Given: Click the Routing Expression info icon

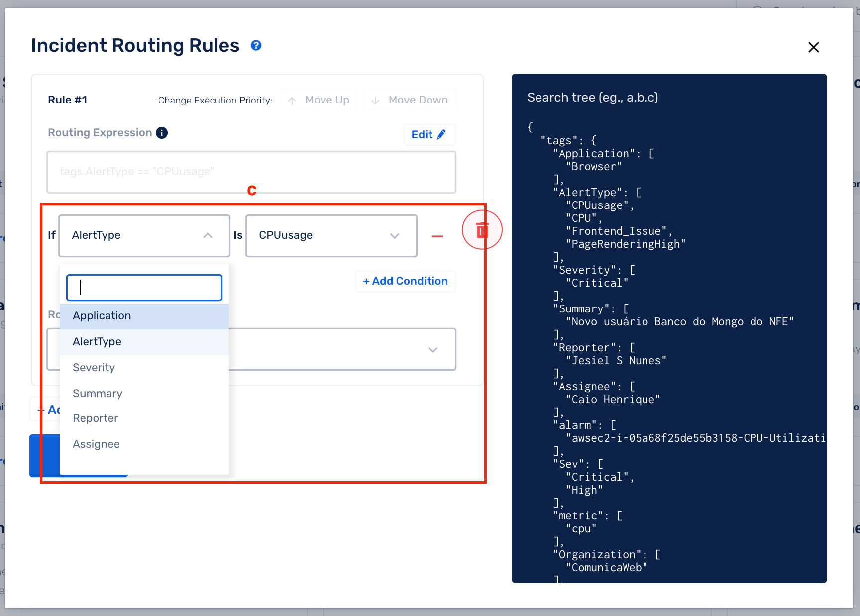Looking at the screenshot, I should pos(162,133).
